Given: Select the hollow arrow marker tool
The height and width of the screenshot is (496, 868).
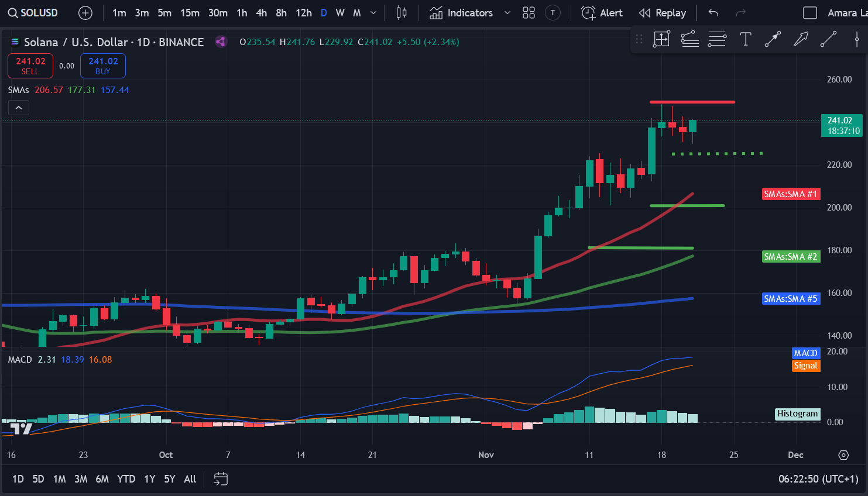Looking at the screenshot, I should click(801, 39).
